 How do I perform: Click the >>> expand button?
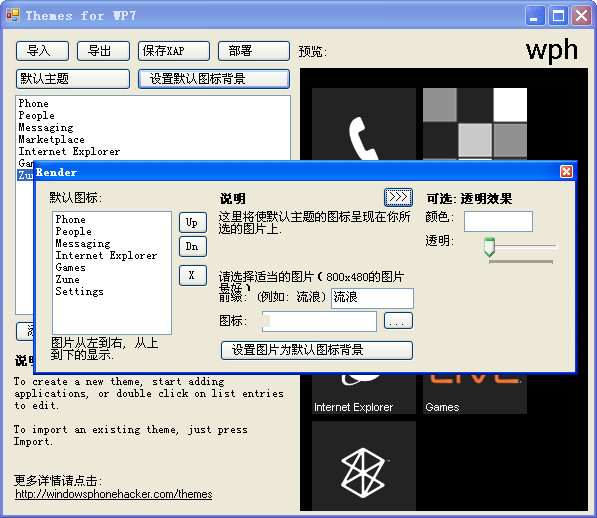click(x=398, y=197)
